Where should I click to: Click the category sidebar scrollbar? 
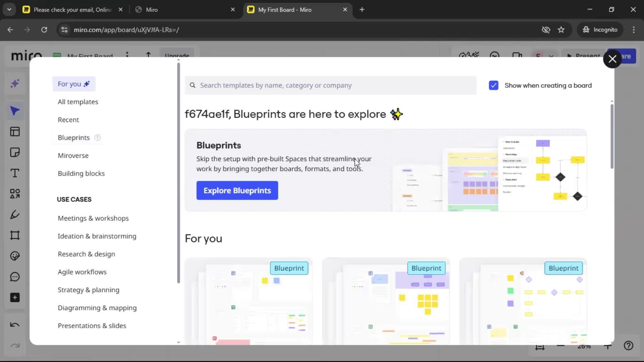click(x=178, y=173)
